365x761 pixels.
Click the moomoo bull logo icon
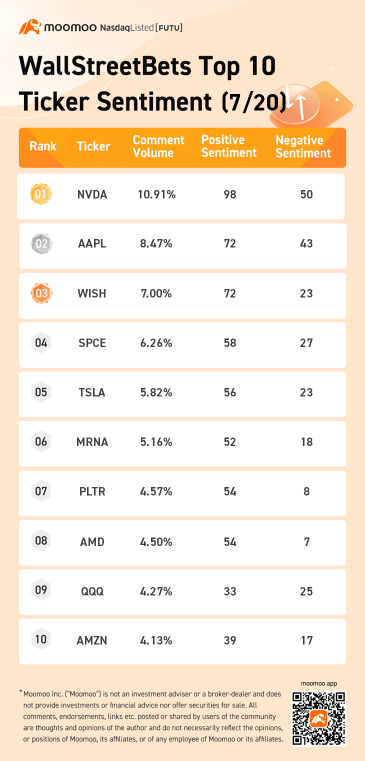pyautogui.click(x=30, y=27)
